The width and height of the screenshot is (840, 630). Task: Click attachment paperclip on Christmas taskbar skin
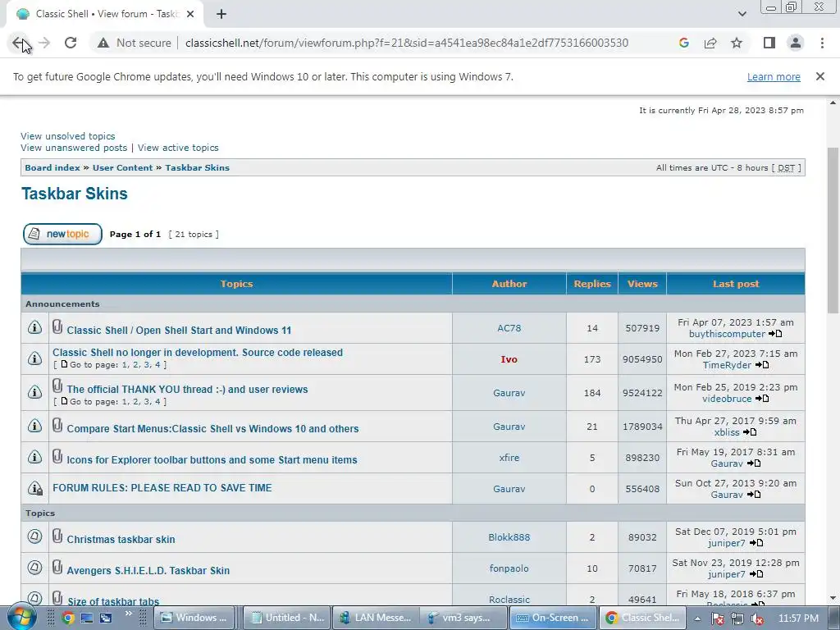click(57, 536)
